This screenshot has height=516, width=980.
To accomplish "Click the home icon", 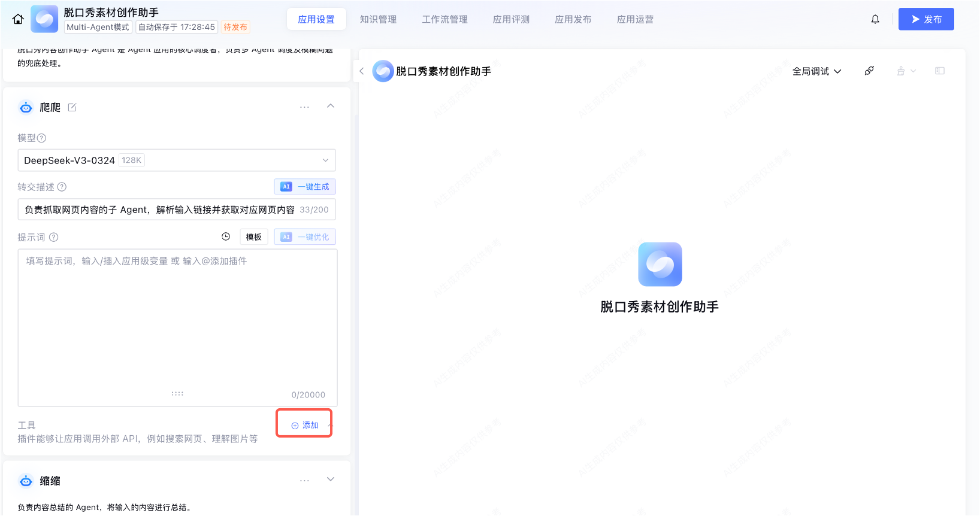I will [x=18, y=19].
